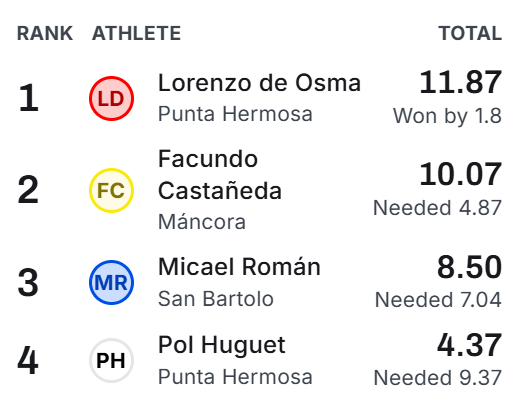516x397 pixels.
Task: Sort by the RANK column header
Action: (45, 33)
